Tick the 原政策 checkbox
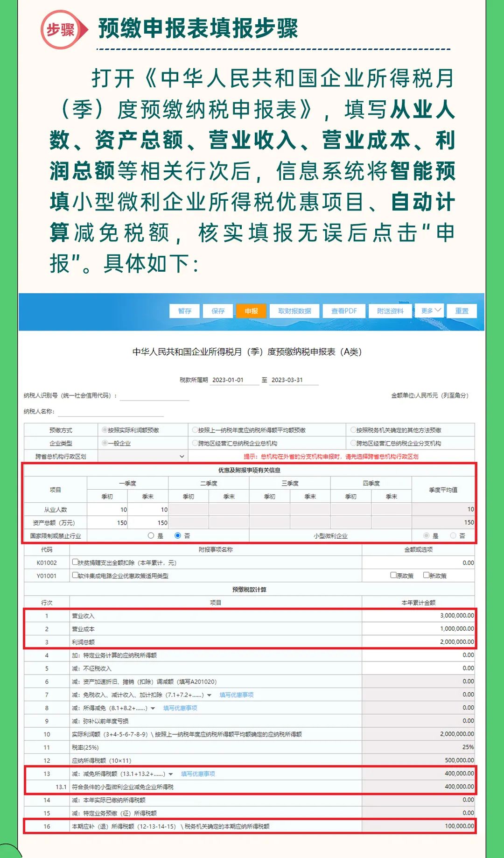Image resolution: width=504 pixels, height=858 pixels. (393, 575)
